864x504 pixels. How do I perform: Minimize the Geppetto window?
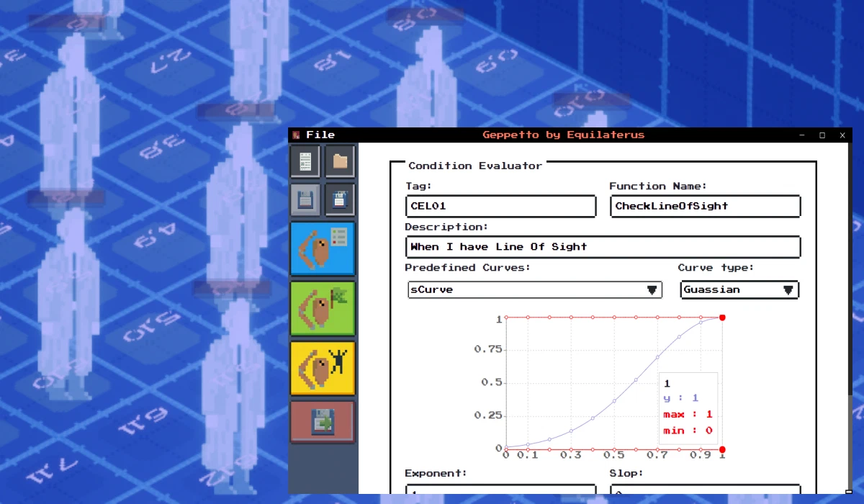tap(801, 135)
